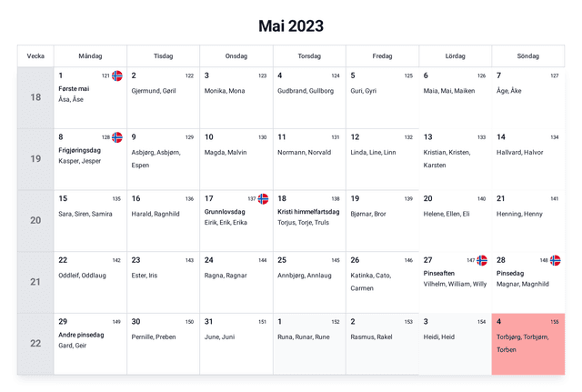
Task: Click the Norwegian flag on May 1
Action: point(117,75)
